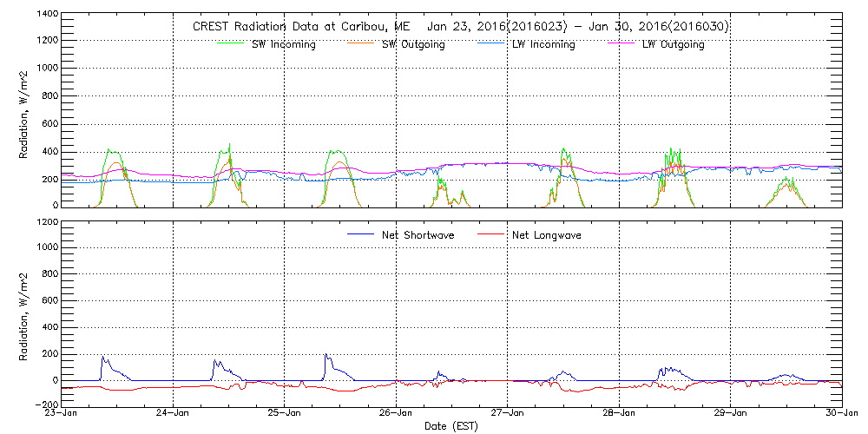Viewport: 868px width, 434px height.
Task: Select the SW Outgoing legend label
Action: [413, 45]
